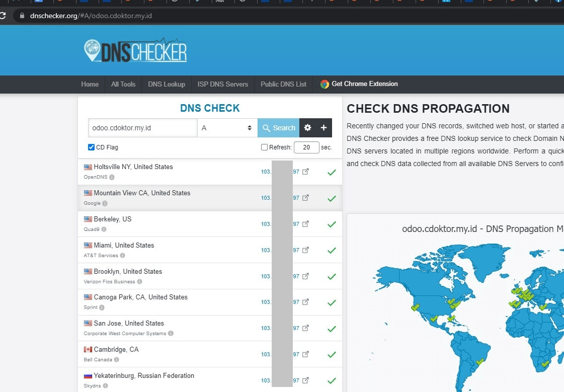
Task: Open the DNS search settings gear
Action: click(x=307, y=128)
